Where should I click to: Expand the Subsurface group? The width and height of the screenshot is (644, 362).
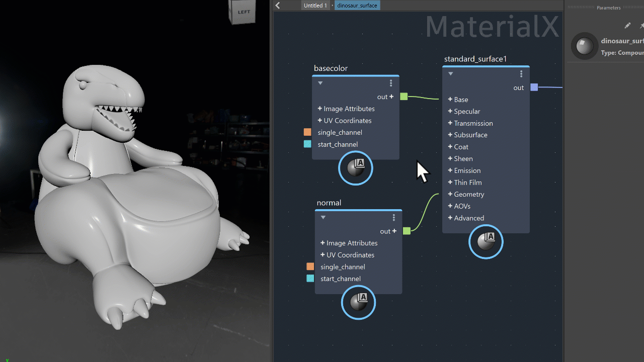tap(450, 135)
